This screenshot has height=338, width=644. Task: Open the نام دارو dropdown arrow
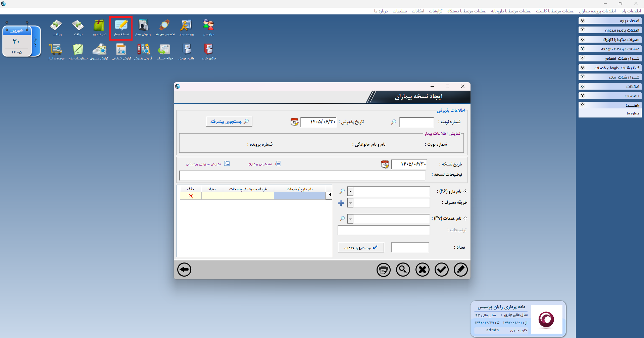click(350, 191)
